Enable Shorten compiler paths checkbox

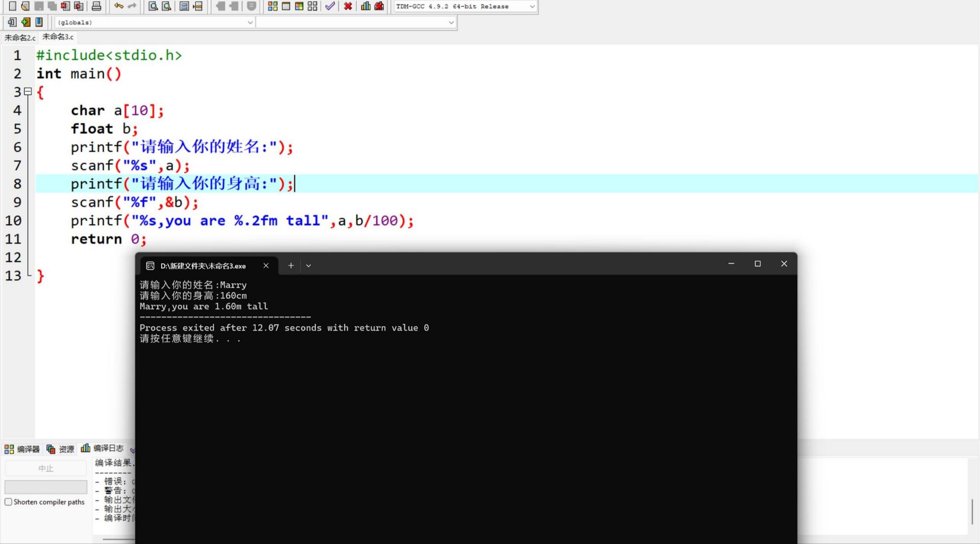pos(9,502)
